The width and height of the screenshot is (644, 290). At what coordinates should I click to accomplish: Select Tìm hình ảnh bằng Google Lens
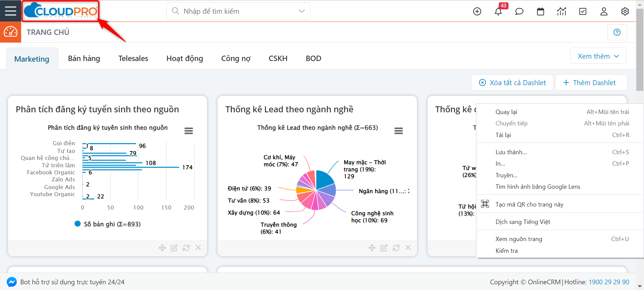(560, 187)
